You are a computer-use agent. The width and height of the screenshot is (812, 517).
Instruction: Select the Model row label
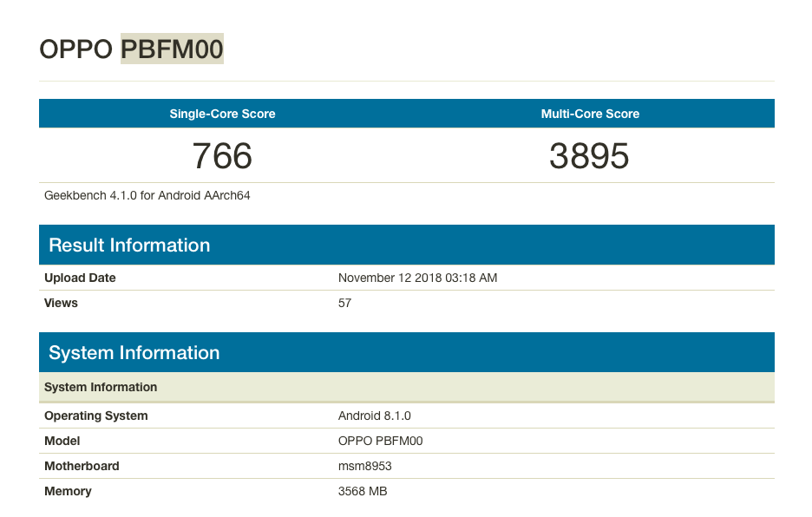coord(62,441)
